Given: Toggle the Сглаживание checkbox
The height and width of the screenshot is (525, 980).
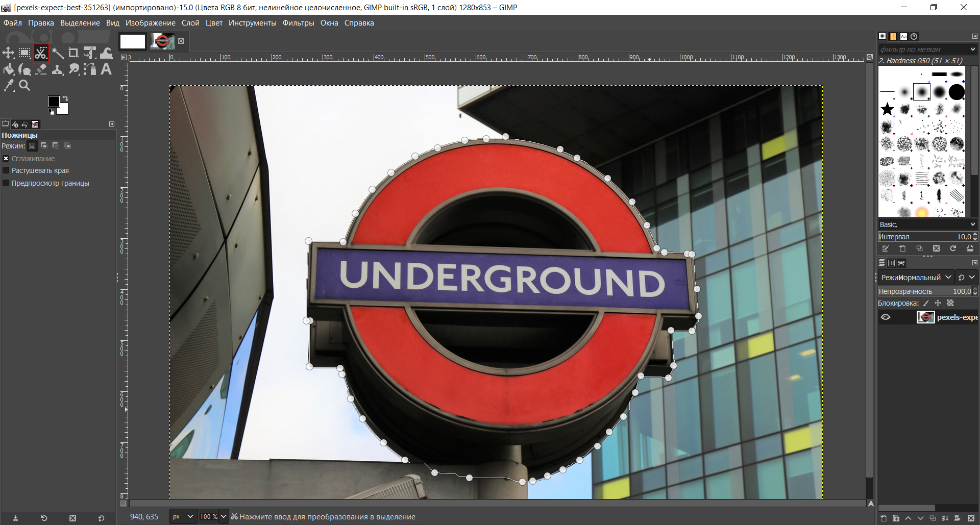Looking at the screenshot, I should (6, 159).
